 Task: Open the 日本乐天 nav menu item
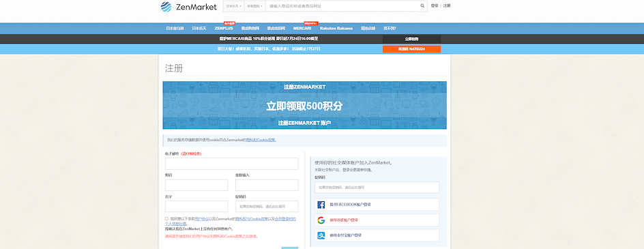[199, 29]
